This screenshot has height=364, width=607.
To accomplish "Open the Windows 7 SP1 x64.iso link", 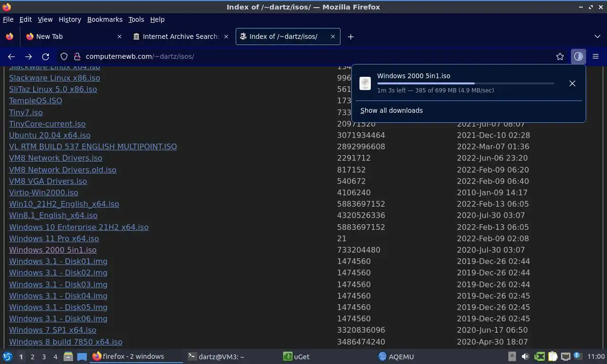I will click(x=53, y=330).
